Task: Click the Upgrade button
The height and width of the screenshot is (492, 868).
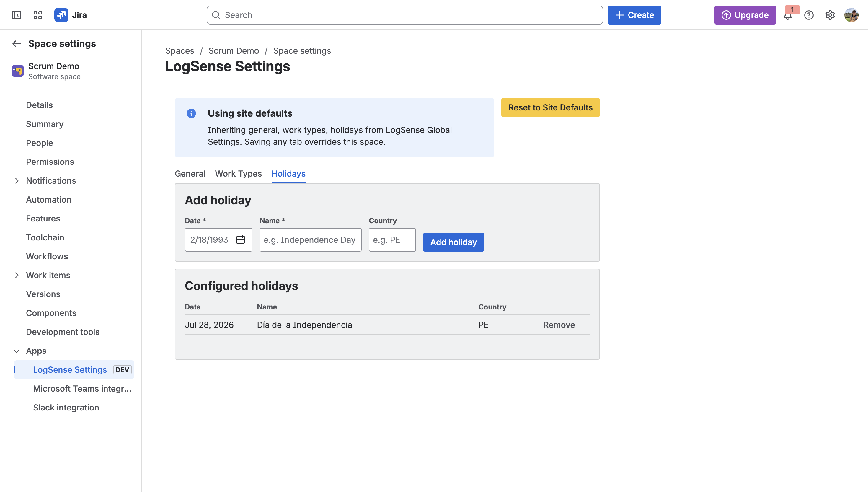Action: pyautogui.click(x=745, y=15)
